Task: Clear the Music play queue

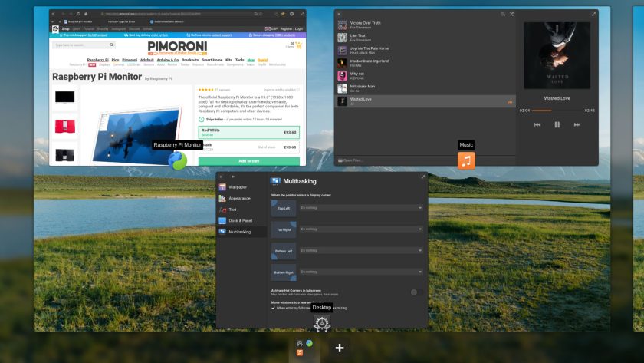Action: coord(503,14)
